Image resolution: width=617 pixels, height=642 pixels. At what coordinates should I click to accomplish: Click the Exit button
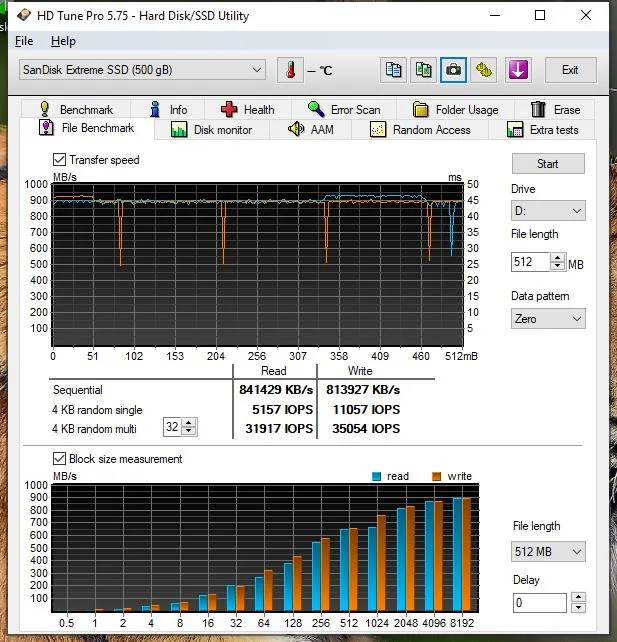point(570,70)
